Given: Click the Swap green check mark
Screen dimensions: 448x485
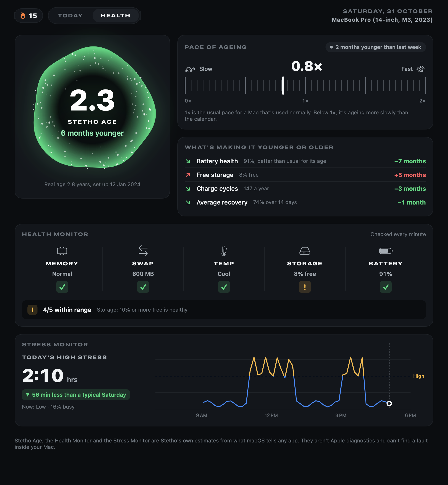Looking at the screenshot, I should [143, 287].
